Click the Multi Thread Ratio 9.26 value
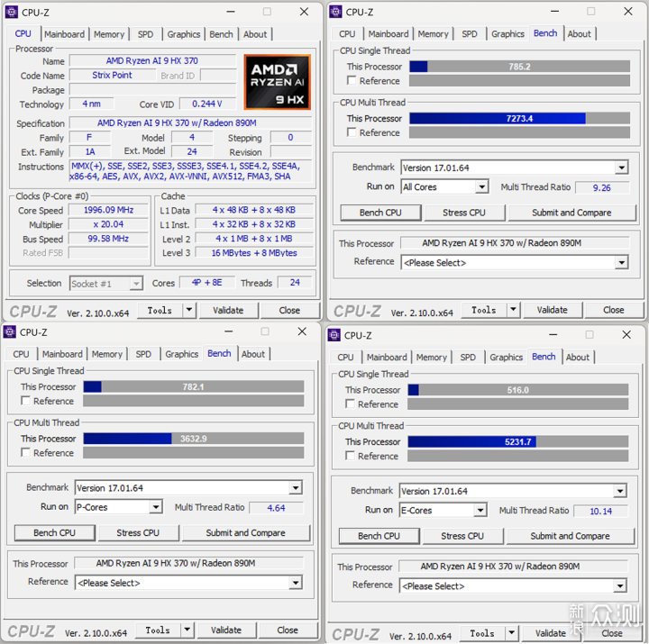Screen dimensions: 649x644 [601, 187]
